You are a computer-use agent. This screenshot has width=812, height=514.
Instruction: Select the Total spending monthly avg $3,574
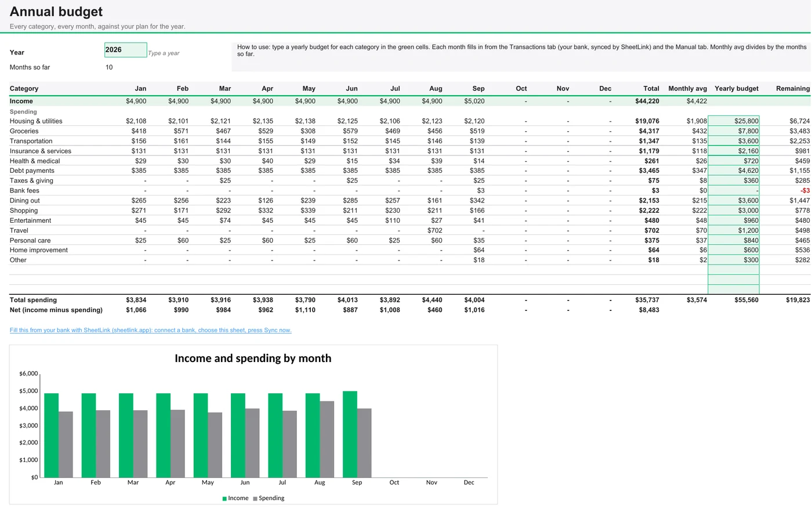coord(697,300)
